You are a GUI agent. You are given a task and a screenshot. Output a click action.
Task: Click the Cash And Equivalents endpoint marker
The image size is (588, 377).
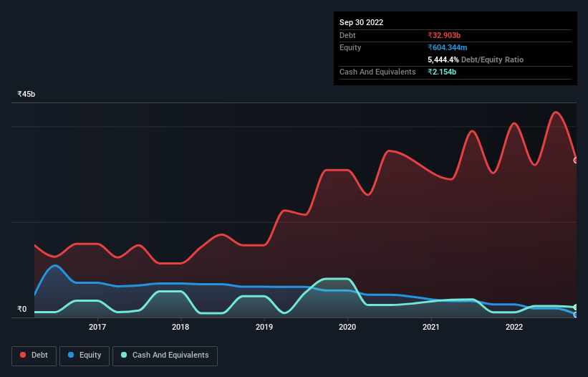point(576,307)
